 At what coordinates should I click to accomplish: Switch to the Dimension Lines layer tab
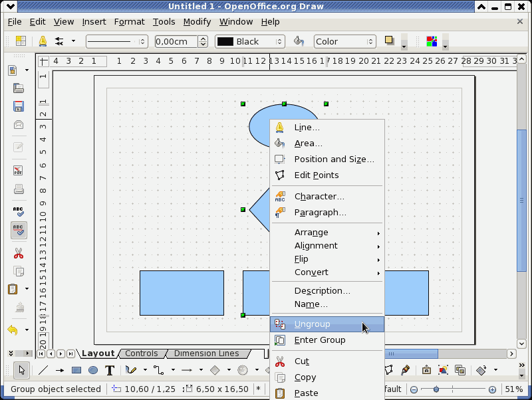click(207, 353)
